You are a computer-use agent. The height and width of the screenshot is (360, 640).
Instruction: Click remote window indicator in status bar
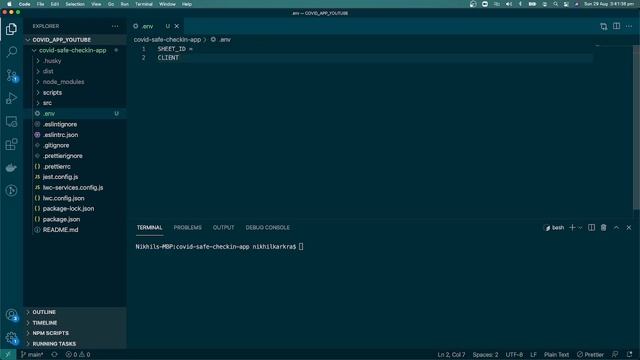(x=8, y=355)
